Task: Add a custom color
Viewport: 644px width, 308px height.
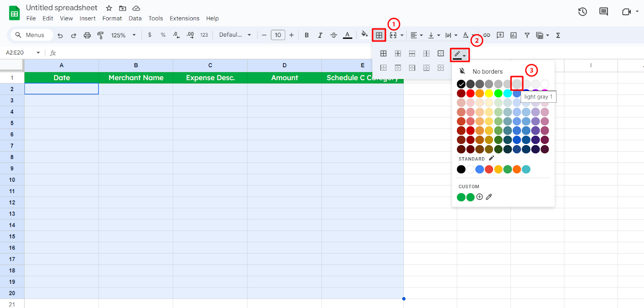Action: click(x=479, y=197)
